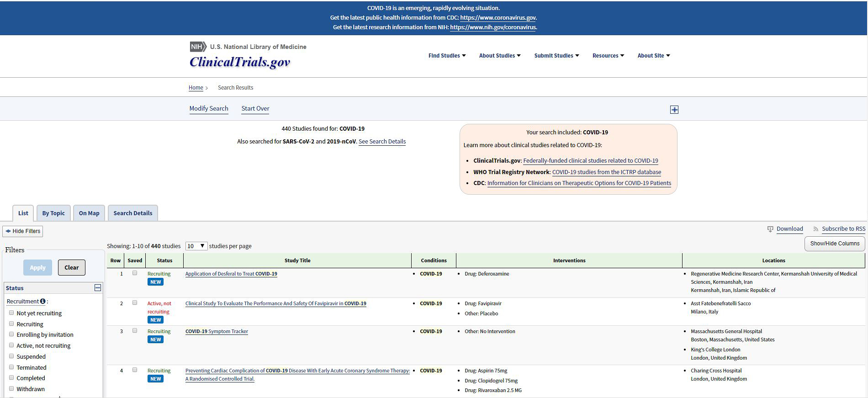Viewport: 868px width, 398px height.
Task: Click 'Drug: Deferoxamine' intervention text
Action: (x=487, y=274)
